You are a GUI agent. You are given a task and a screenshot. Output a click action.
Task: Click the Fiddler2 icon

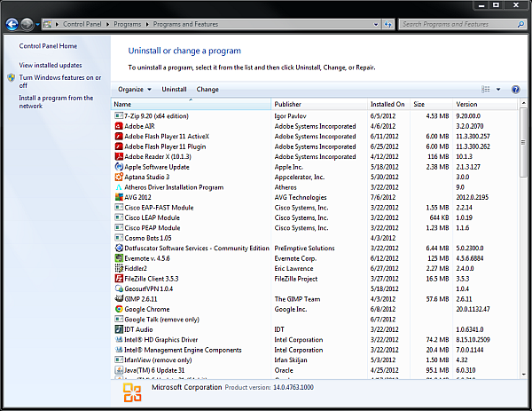coord(119,268)
